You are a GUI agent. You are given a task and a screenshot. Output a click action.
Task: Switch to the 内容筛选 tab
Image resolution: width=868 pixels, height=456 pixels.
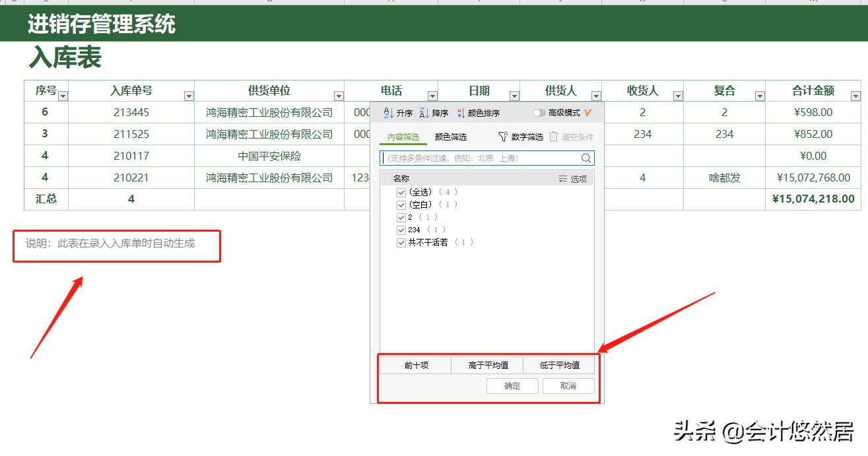point(404,137)
